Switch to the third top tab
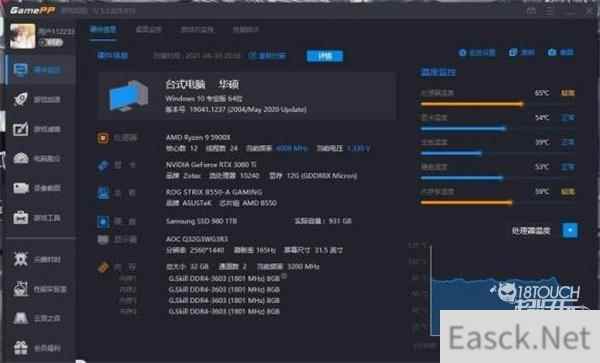Image resolution: width=600 pixels, height=363 pixels. coord(197,29)
